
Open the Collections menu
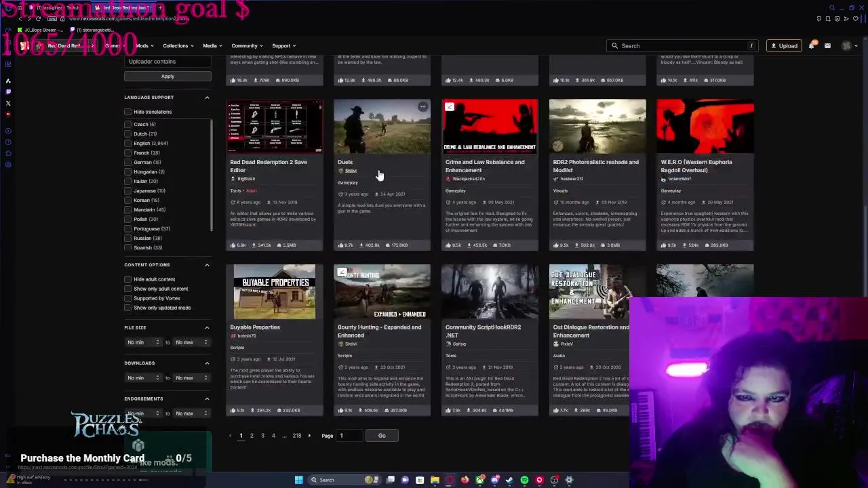pyautogui.click(x=178, y=45)
